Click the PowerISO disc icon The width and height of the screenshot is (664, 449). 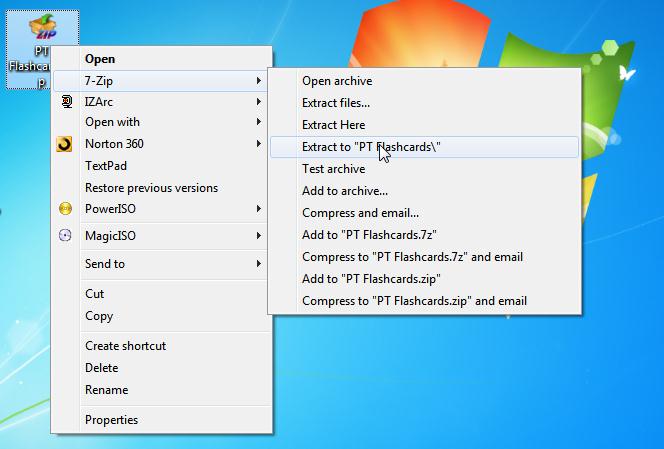(65, 209)
